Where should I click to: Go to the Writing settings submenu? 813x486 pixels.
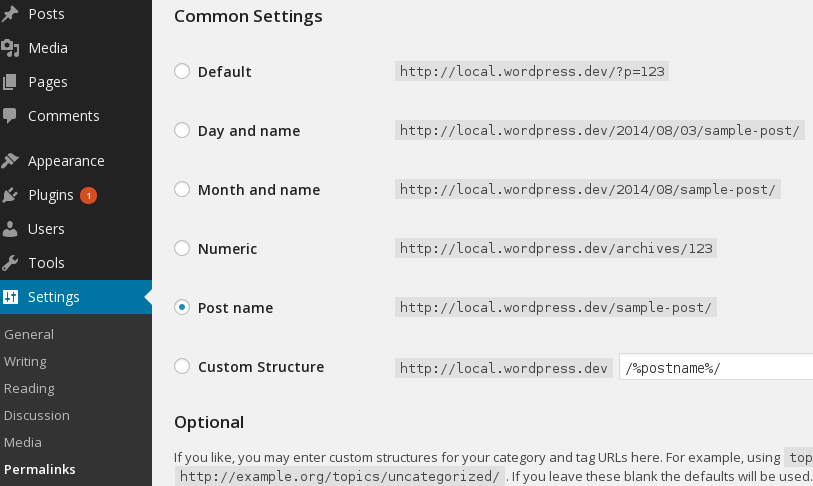[x=25, y=362]
